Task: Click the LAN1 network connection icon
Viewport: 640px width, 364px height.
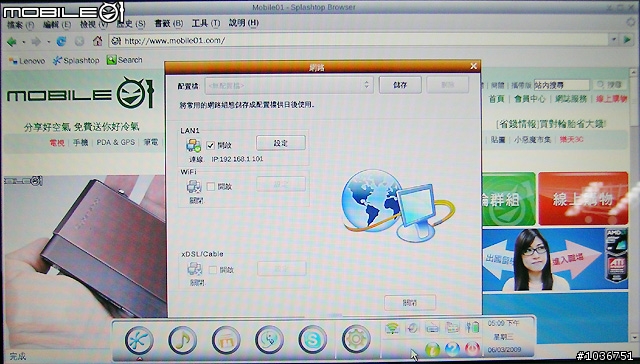Action: (x=193, y=145)
